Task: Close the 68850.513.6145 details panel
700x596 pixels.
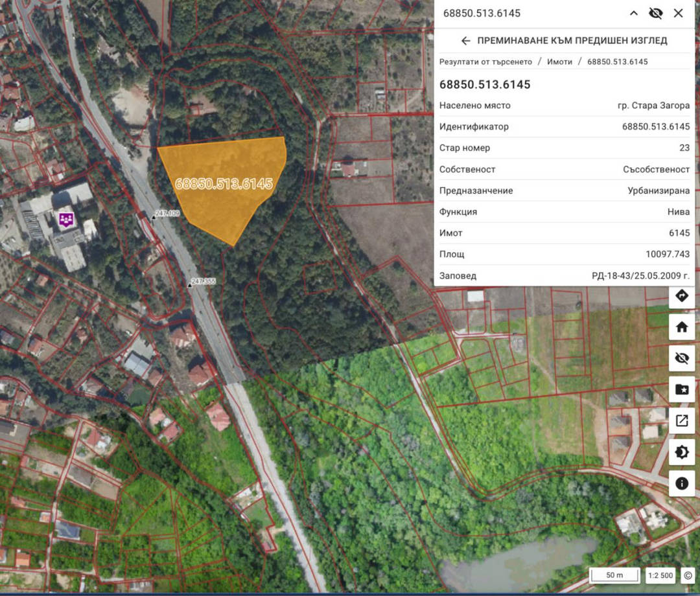Action: [x=678, y=14]
